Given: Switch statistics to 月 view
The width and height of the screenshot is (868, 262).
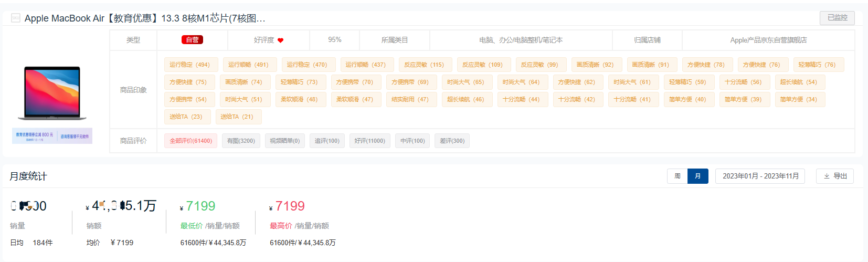Looking at the screenshot, I should click(x=698, y=176).
